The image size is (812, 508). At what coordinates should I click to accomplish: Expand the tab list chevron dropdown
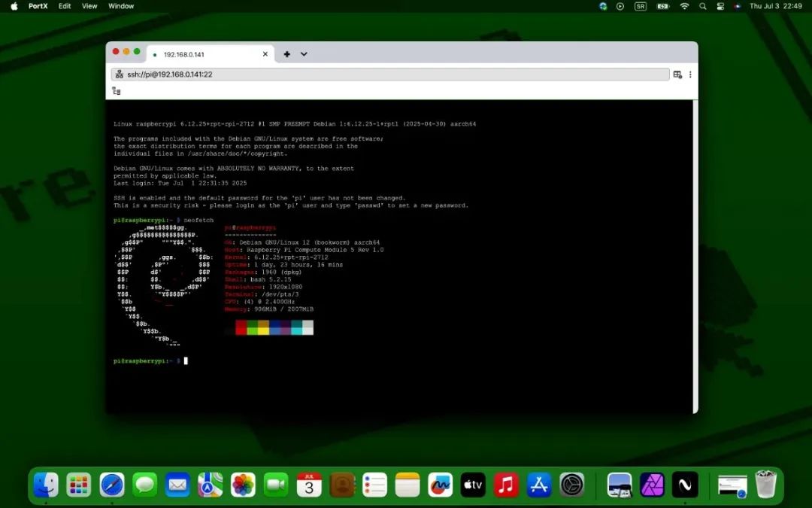[304, 54]
